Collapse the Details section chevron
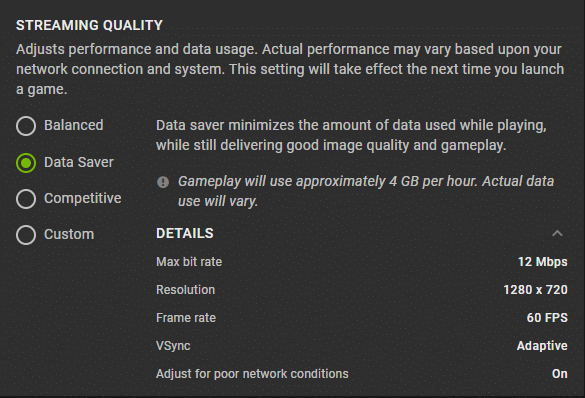This screenshot has height=398, width=585. tap(557, 234)
